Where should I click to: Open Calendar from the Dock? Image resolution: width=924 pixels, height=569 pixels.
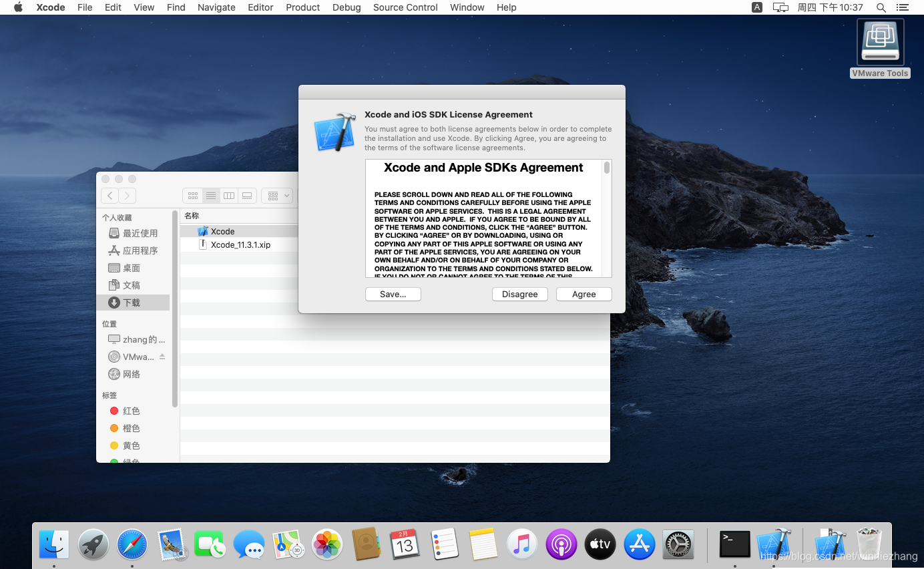(x=405, y=544)
